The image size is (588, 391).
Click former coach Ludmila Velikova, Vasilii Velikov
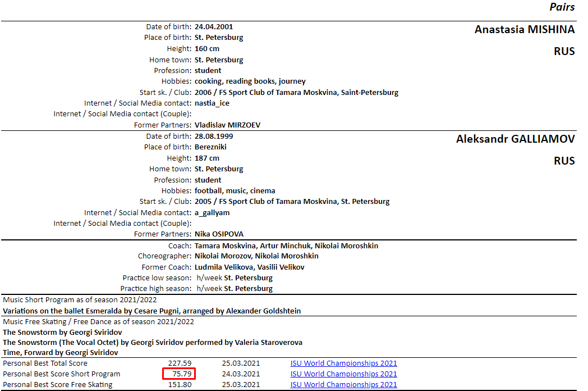[249, 267]
